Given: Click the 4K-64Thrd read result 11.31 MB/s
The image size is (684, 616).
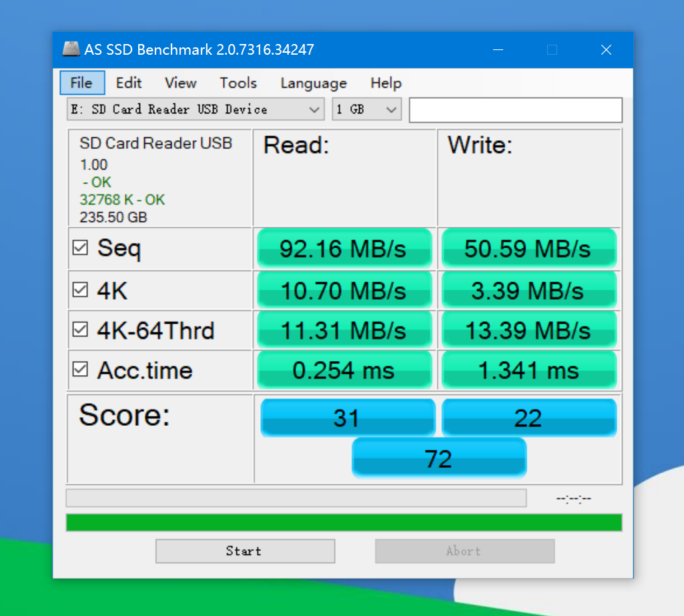Looking at the screenshot, I should click(x=344, y=330).
